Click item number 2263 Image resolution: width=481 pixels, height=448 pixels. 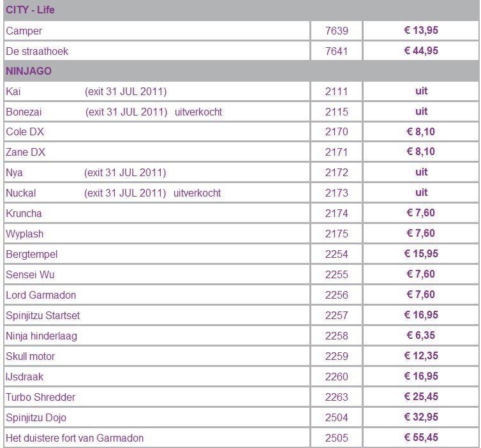click(337, 397)
